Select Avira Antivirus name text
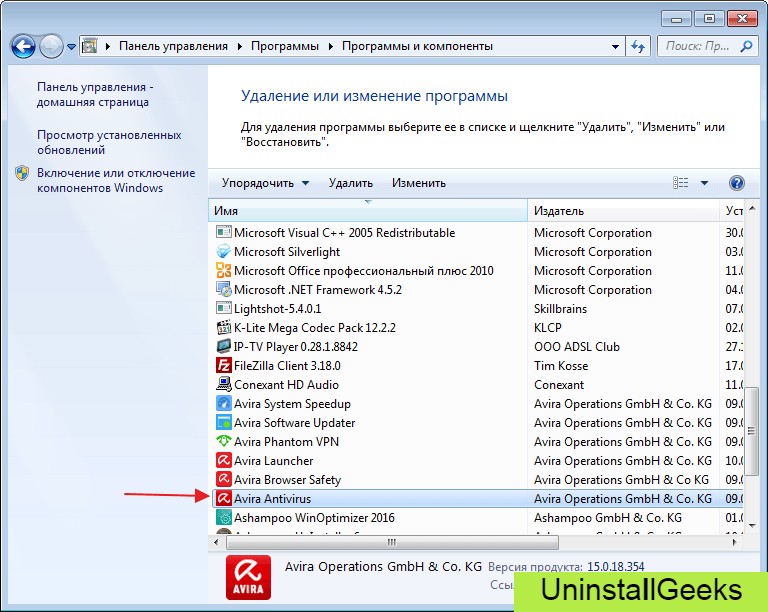Viewport: 768px width, 612px height. (x=272, y=499)
